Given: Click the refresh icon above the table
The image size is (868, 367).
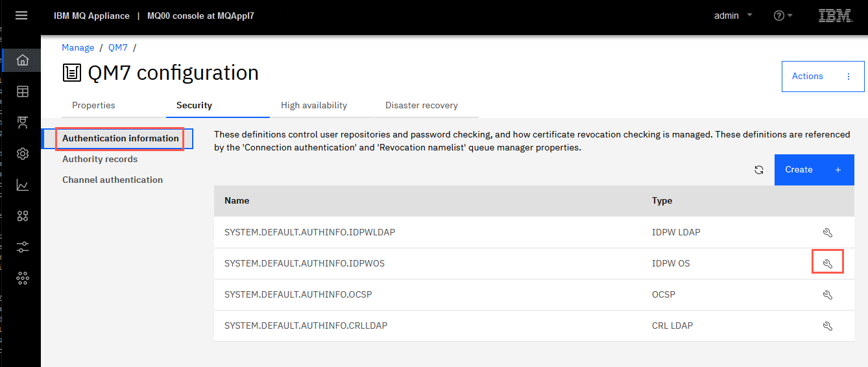Looking at the screenshot, I should point(758,170).
